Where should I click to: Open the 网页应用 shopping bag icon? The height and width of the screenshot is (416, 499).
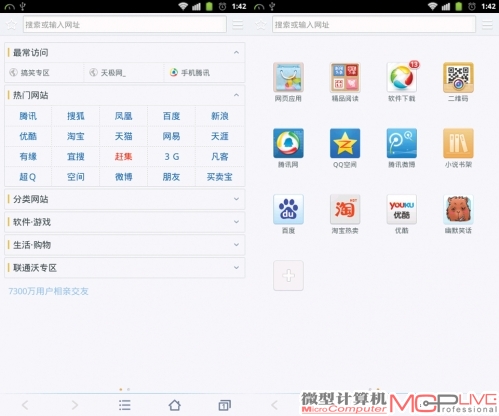pos(288,77)
